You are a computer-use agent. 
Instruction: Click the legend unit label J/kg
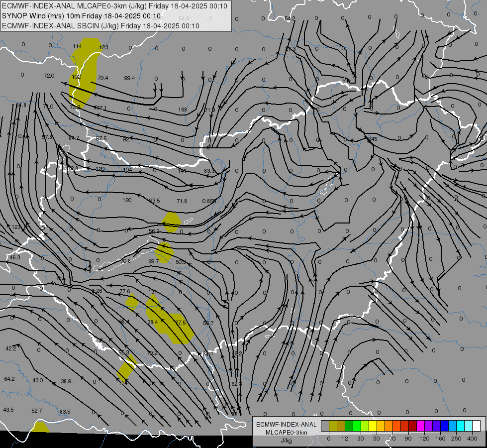click(x=286, y=441)
